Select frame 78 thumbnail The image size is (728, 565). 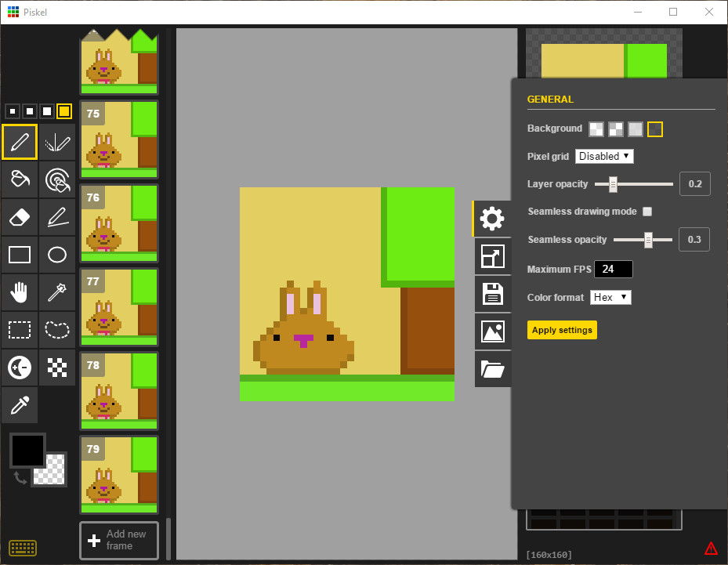[119, 391]
